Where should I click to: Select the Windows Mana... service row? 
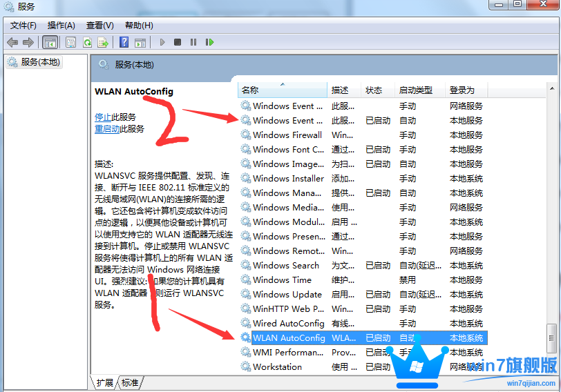pyautogui.click(x=363, y=193)
